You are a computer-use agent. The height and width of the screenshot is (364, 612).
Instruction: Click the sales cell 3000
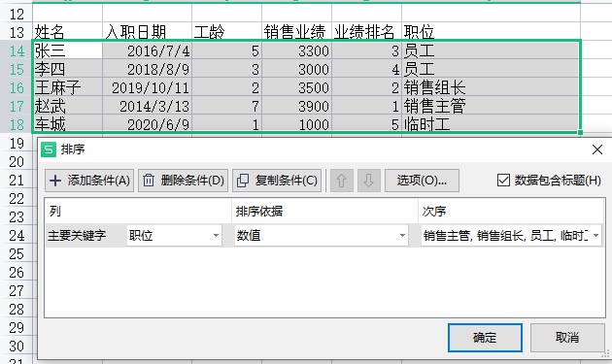296,69
